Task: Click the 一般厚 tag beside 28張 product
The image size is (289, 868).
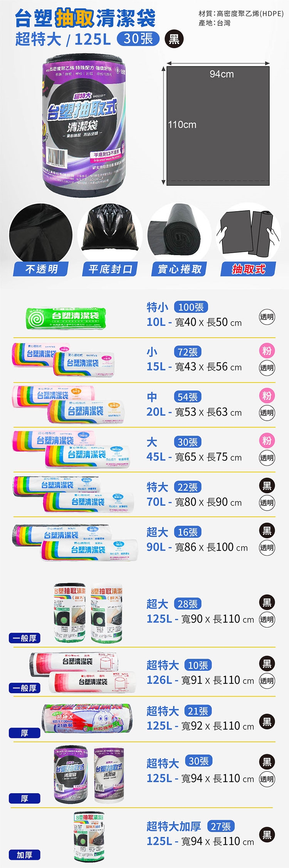Action: click(x=25, y=638)
